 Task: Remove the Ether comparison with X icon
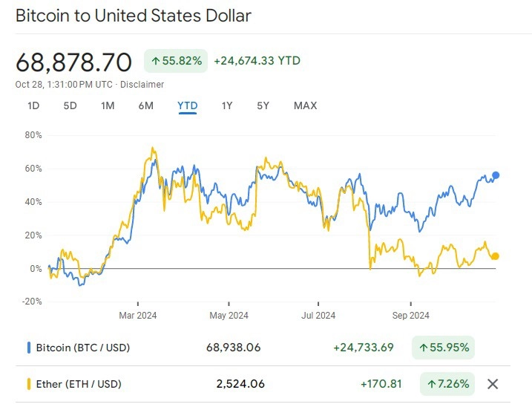(x=493, y=384)
